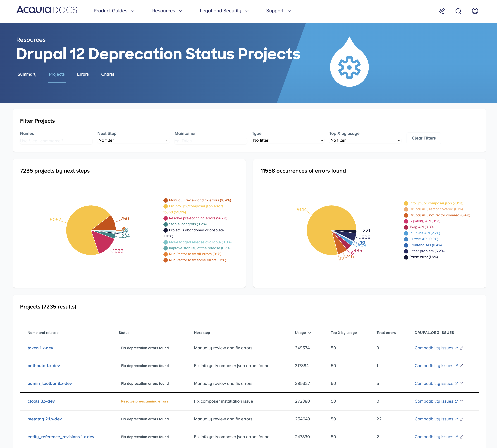Viewport: 497px width, 448px height.
Task: Click external link icon in metatag row
Action: click(x=461, y=419)
